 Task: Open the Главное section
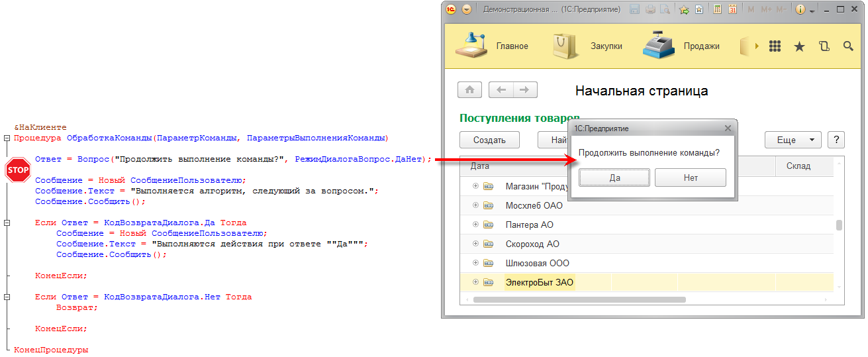pos(512,46)
